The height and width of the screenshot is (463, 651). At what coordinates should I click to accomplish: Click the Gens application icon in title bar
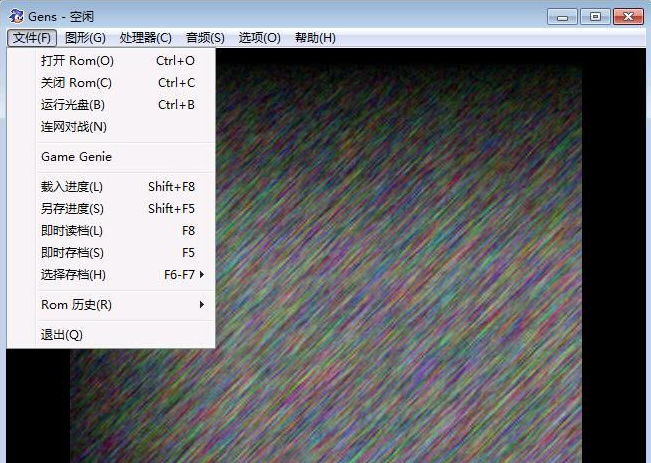(x=17, y=16)
